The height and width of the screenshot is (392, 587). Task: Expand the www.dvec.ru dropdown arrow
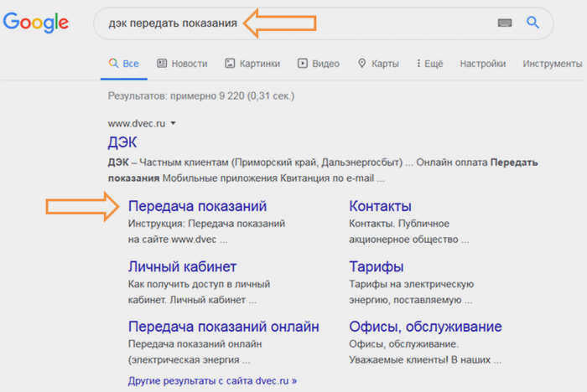[x=173, y=123]
